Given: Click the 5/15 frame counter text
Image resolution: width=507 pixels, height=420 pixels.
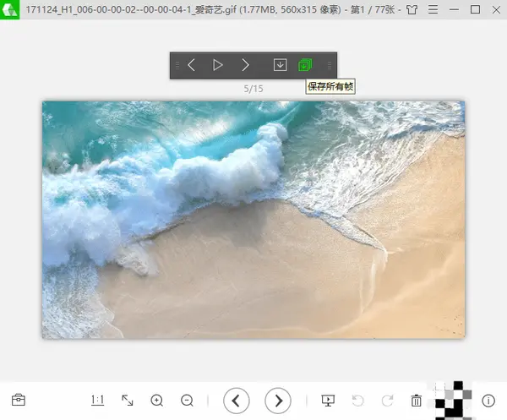Looking at the screenshot, I should click(x=253, y=89).
